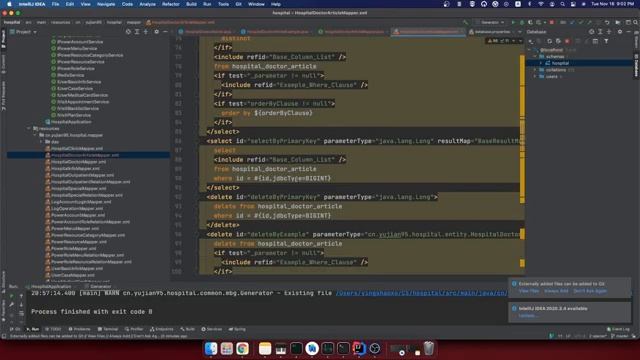Switch to HospitalApplication tab in Run panel
Image resolution: width=640 pixels, height=360 pixels.
click(48, 287)
